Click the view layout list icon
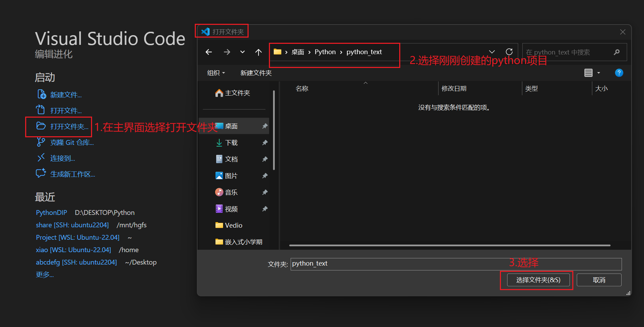 click(588, 73)
